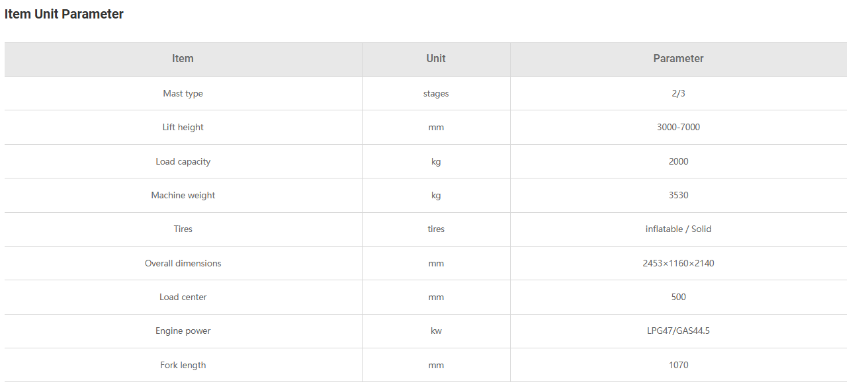Click the Fork length label
This screenshot has height=392, width=868.
pos(183,365)
